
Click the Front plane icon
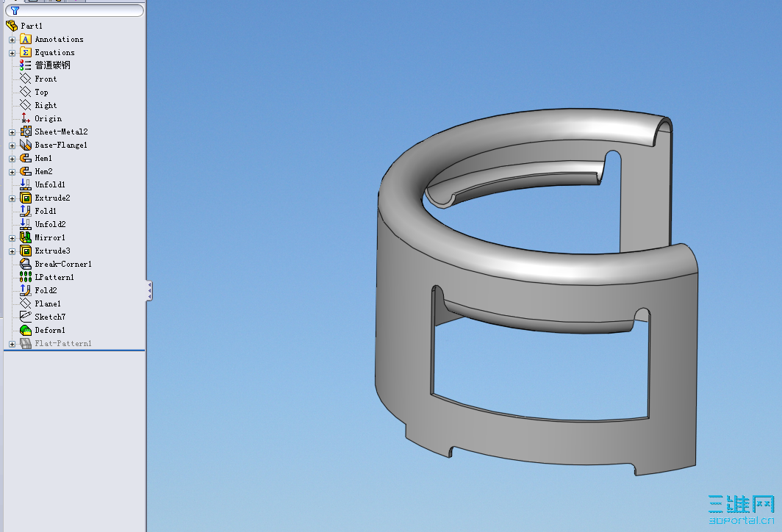(26, 79)
